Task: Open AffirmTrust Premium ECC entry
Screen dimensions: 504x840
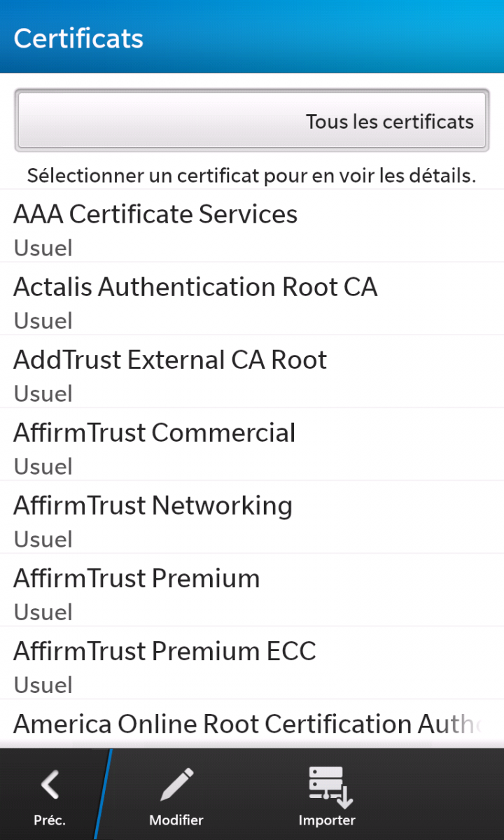Action: (252, 663)
